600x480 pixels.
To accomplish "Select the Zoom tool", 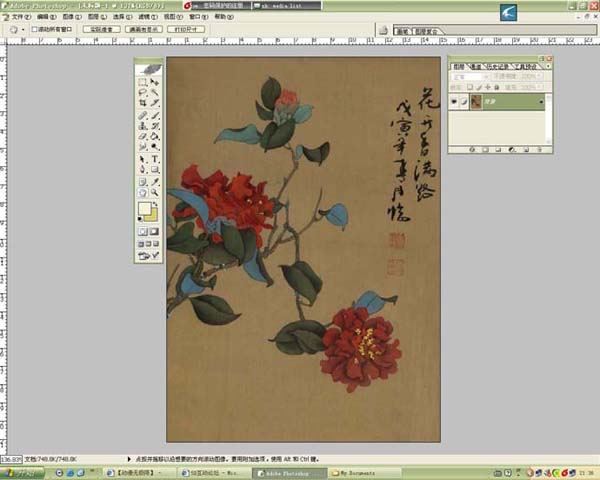I will pos(155,193).
